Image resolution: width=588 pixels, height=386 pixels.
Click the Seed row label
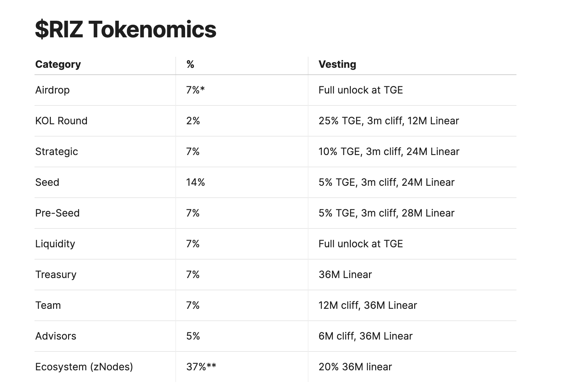pyautogui.click(x=47, y=182)
